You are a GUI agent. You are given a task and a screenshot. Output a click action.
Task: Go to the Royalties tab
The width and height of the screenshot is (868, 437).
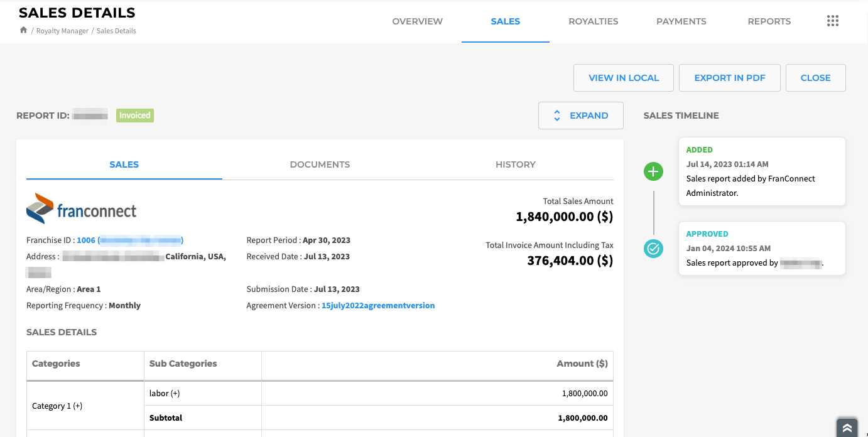[x=594, y=21]
